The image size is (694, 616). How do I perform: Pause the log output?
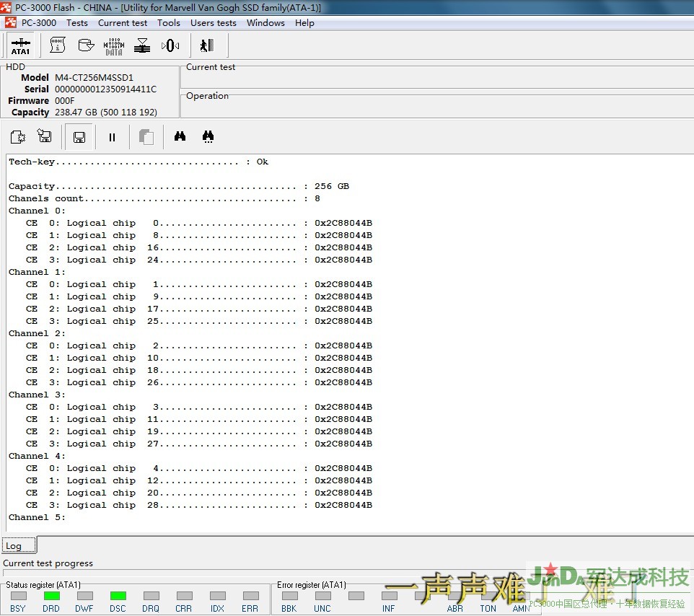coord(112,137)
